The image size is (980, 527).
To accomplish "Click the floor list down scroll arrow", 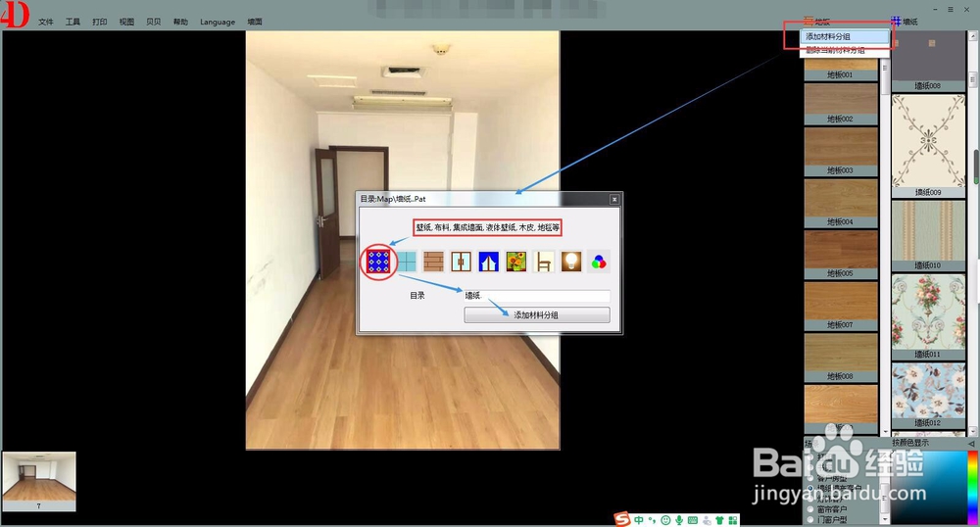I will [884, 431].
